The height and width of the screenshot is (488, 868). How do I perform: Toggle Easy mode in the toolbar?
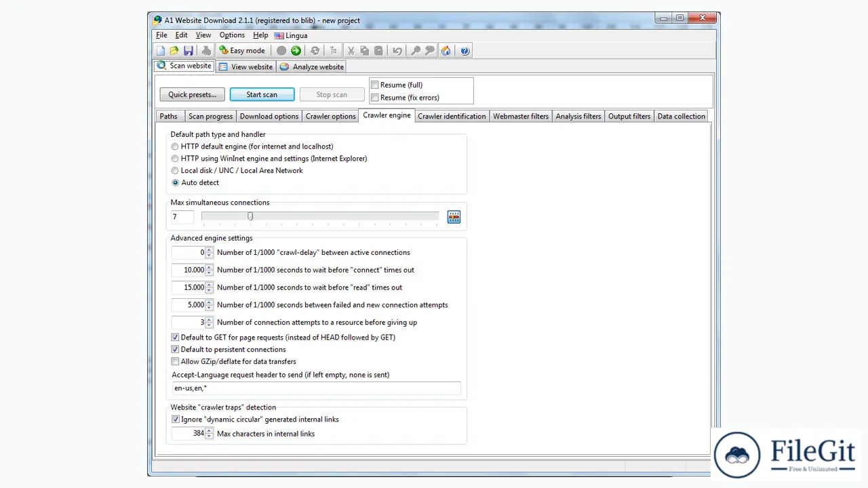tap(242, 51)
